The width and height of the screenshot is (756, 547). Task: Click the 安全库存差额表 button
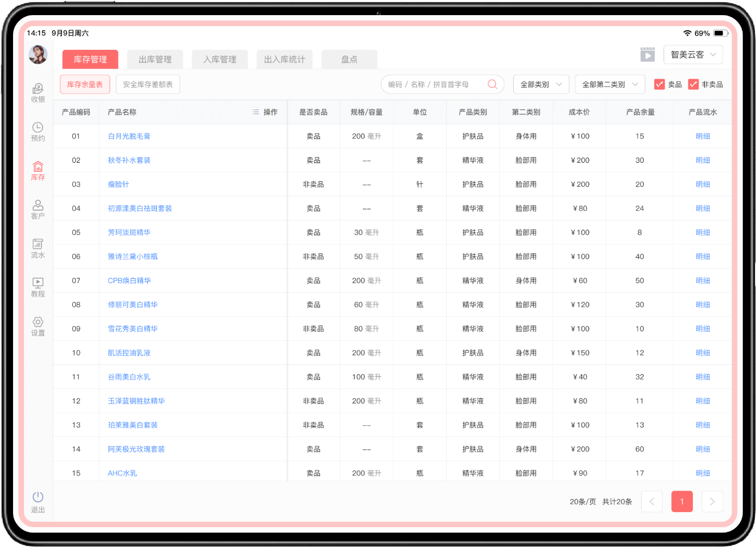pyautogui.click(x=148, y=85)
